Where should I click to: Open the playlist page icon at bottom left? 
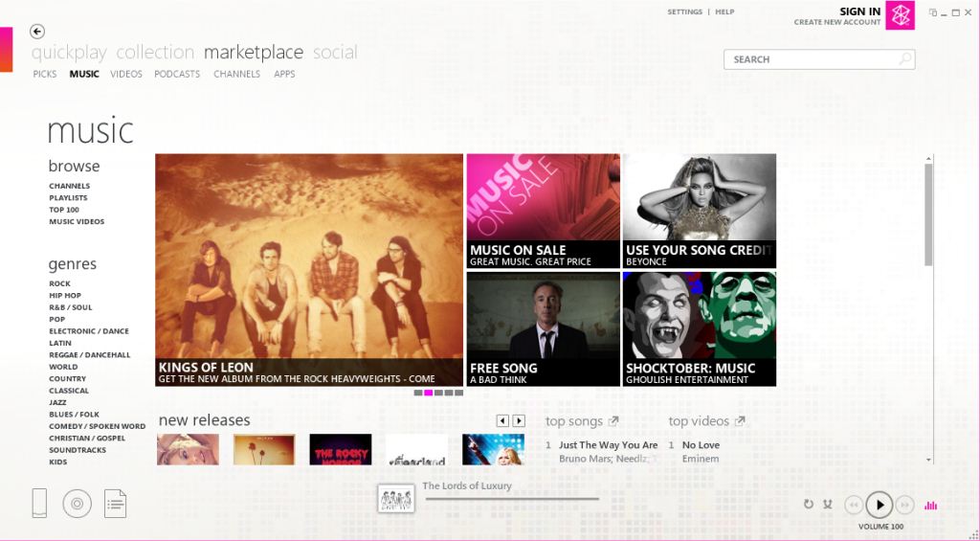click(x=116, y=504)
